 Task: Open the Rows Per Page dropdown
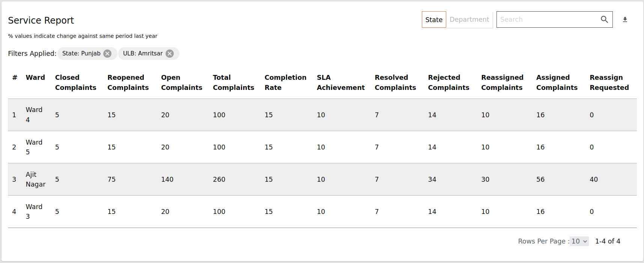click(x=579, y=241)
